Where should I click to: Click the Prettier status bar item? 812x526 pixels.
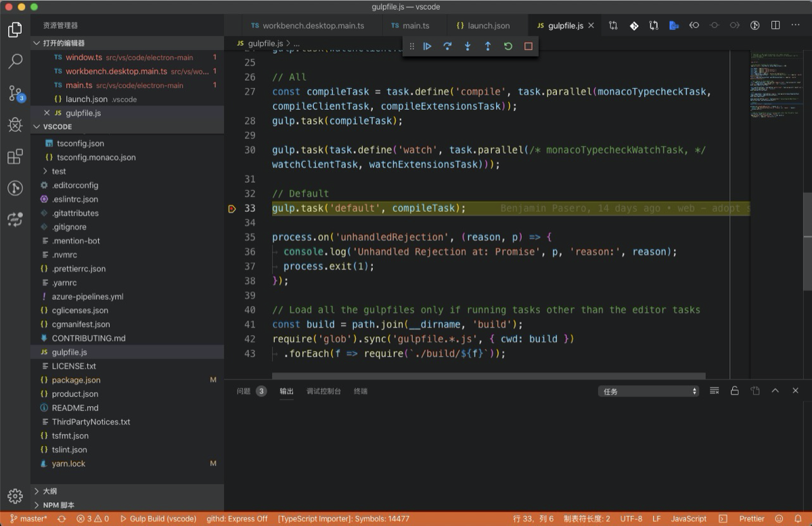point(752,519)
